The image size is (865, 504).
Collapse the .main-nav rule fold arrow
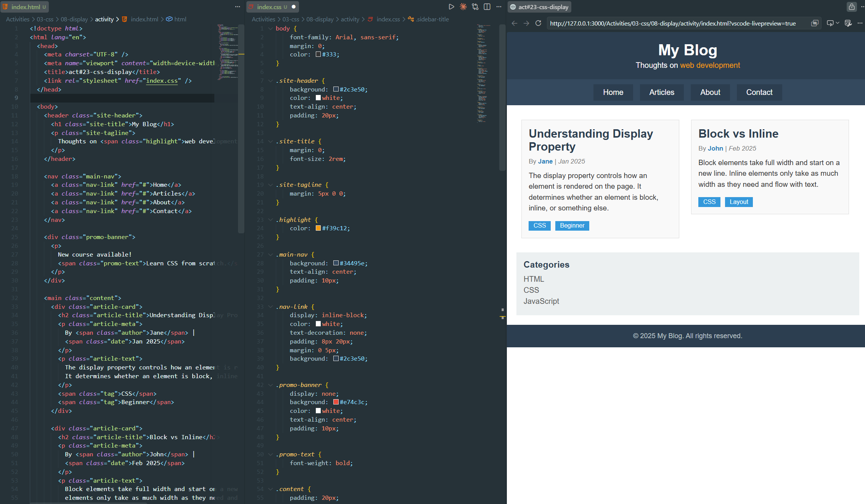(270, 255)
